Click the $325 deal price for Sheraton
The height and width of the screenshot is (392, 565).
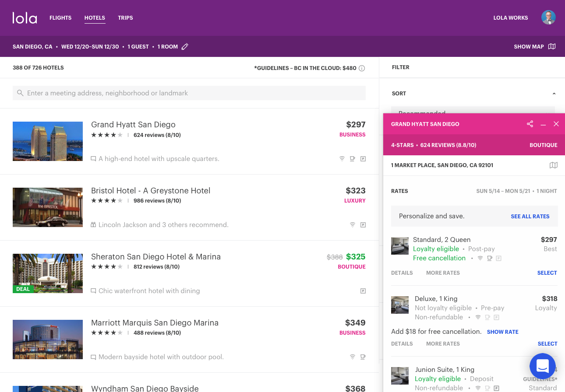356,257
